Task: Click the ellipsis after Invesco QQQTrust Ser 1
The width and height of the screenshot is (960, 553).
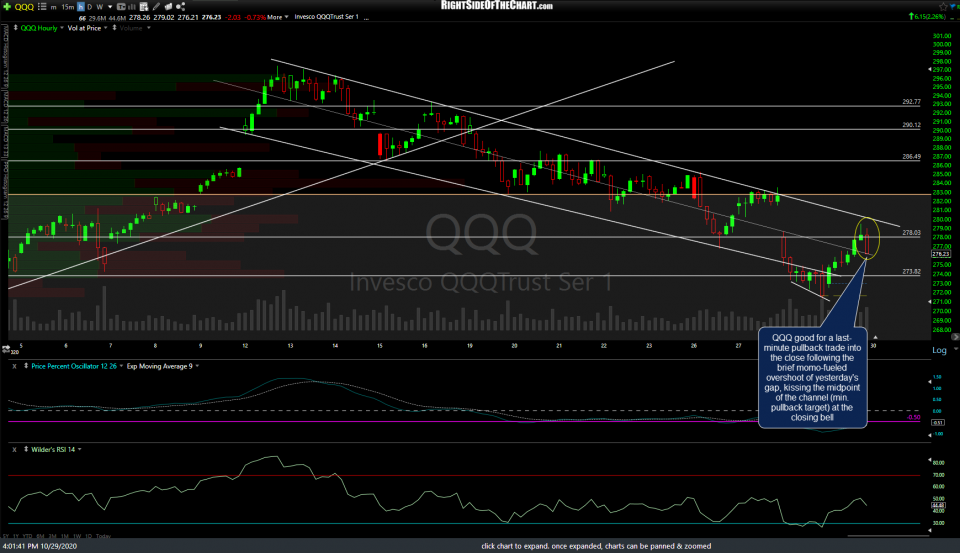Action: tap(366, 18)
